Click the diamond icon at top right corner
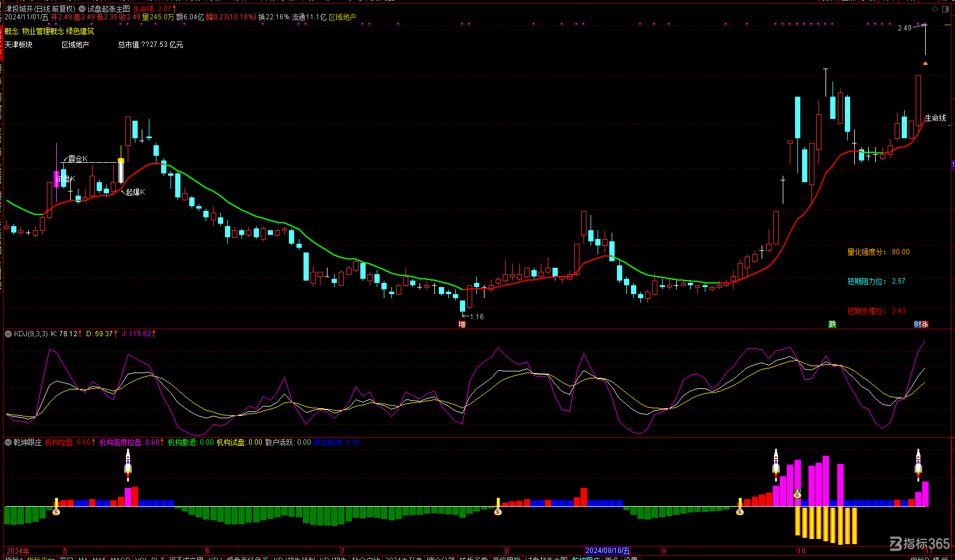Screen dimensions: 955x560 point(934,9)
